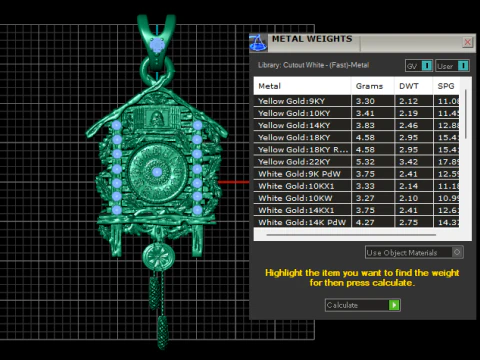Open the Use Object Materials dropdown

tap(414, 252)
